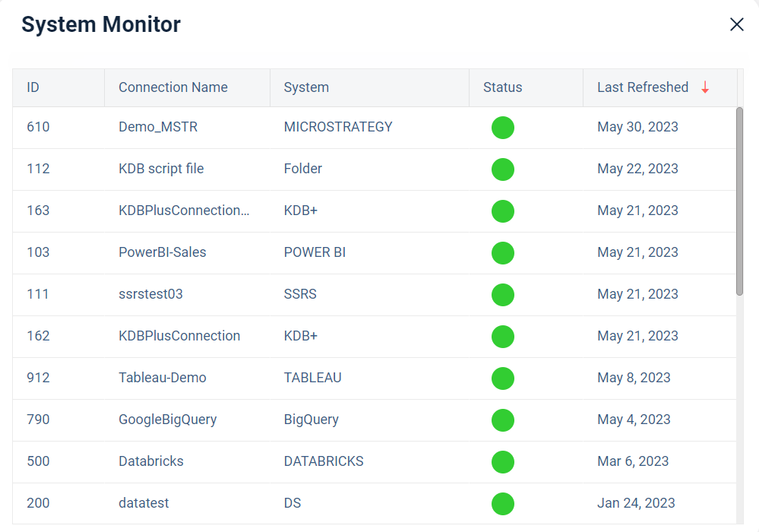This screenshot has height=532, width=759.
Task: Sort by the System column header
Action: 306,87
